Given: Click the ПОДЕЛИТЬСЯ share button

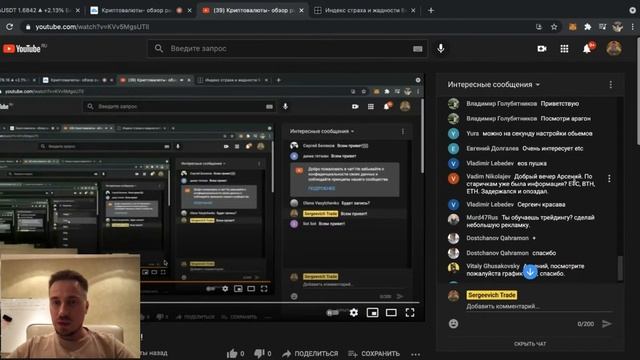Looking at the screenshot, I should coord(310,353).
